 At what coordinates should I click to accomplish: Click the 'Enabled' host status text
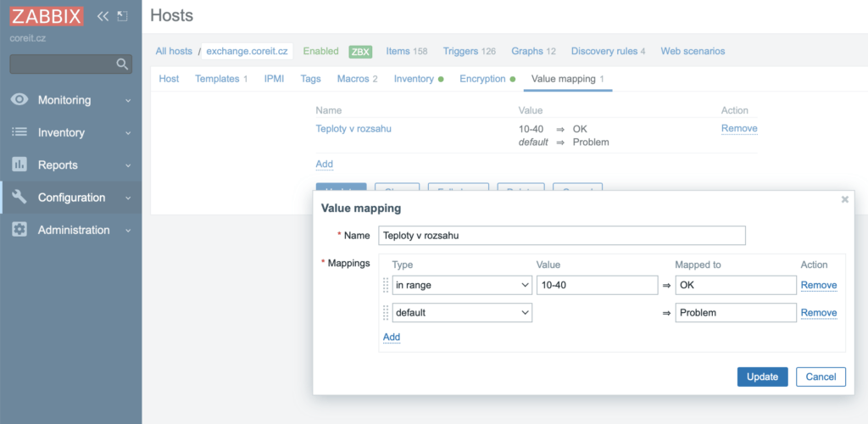pos(321,51)
